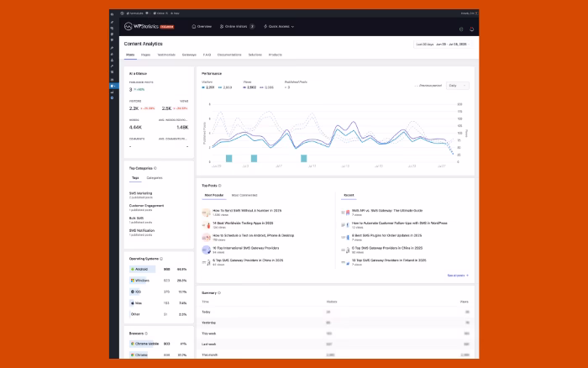The width and height of the screenshot is (588, 368).
Task: Open the SMS Notification tag
Action: pyautogui.click(x=142, y=230)
